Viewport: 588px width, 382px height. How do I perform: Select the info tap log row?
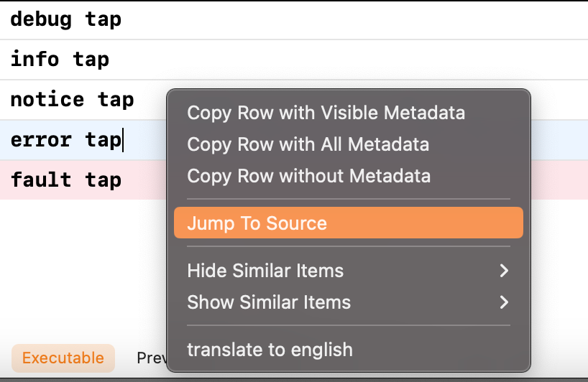coord(60,59)
